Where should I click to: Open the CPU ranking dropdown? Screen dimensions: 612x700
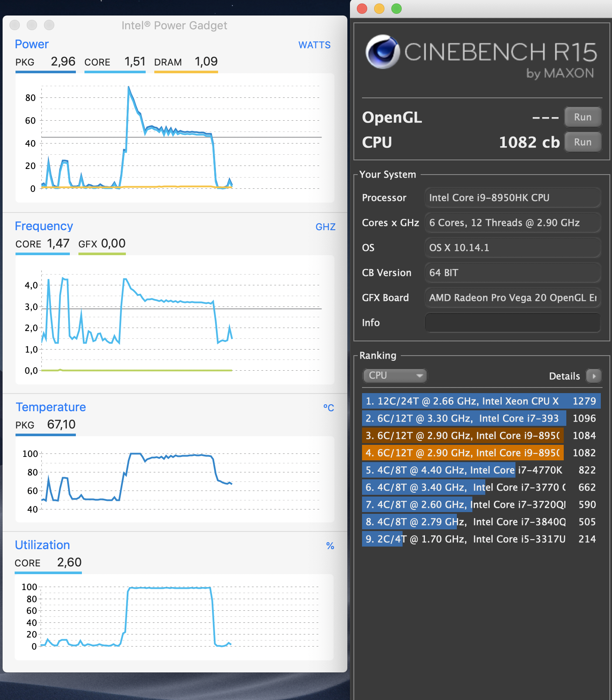(x=395, y=375)
